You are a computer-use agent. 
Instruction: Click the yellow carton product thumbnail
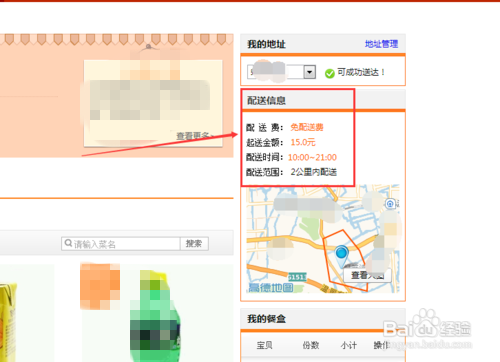(x=8, y=323)
